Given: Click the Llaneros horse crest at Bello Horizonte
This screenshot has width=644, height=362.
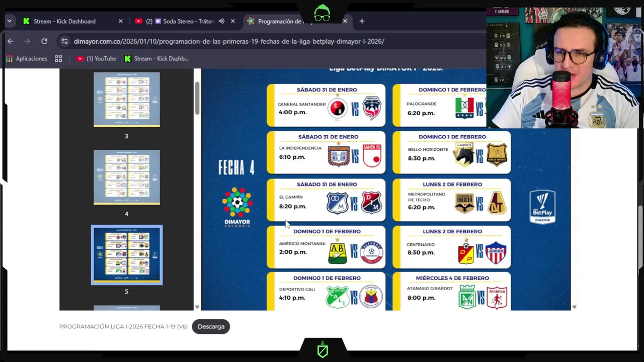Looking at the screenshot, I should click(x=463, y=155).
